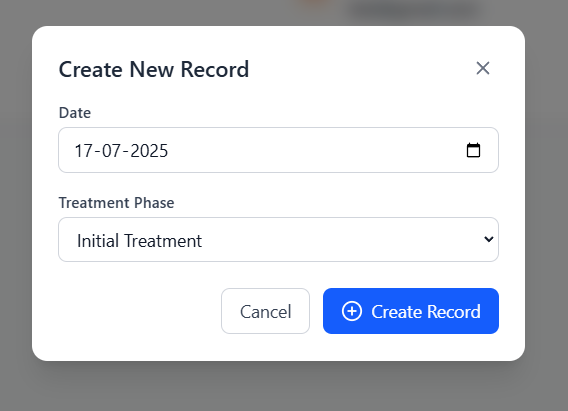Select the Initial Treatment option text
The image size is (568, 411).
coord(139,241)
